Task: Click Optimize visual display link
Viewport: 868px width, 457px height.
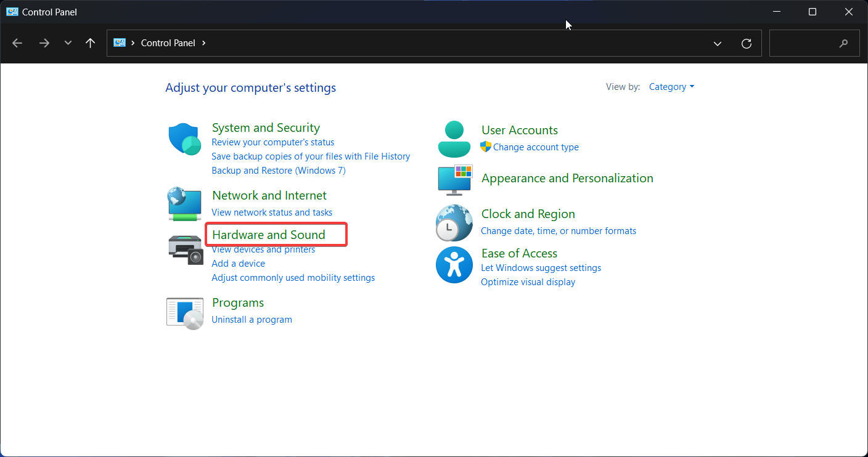Action: point(528,282)
